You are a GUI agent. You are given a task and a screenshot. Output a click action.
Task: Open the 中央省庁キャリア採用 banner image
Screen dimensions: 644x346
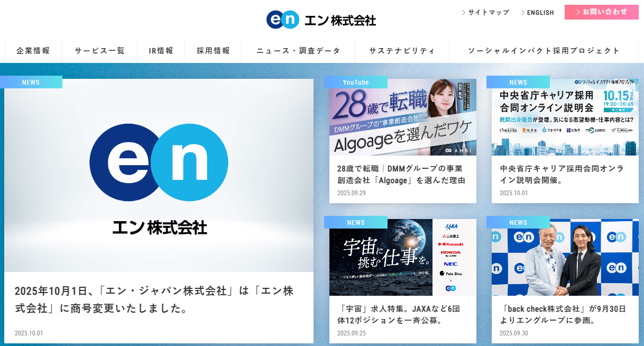point(565,117)
